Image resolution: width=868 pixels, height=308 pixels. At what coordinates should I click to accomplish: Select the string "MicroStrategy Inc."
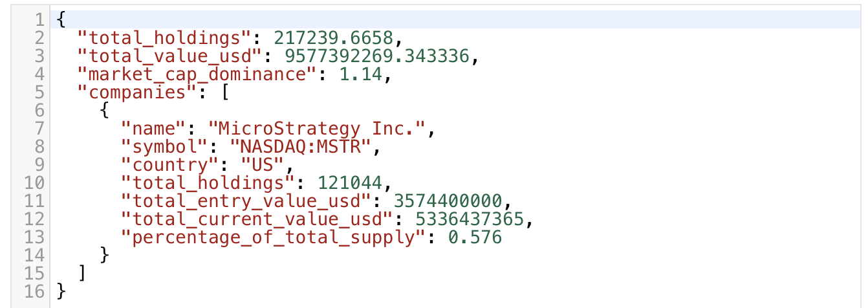[316, 129]
